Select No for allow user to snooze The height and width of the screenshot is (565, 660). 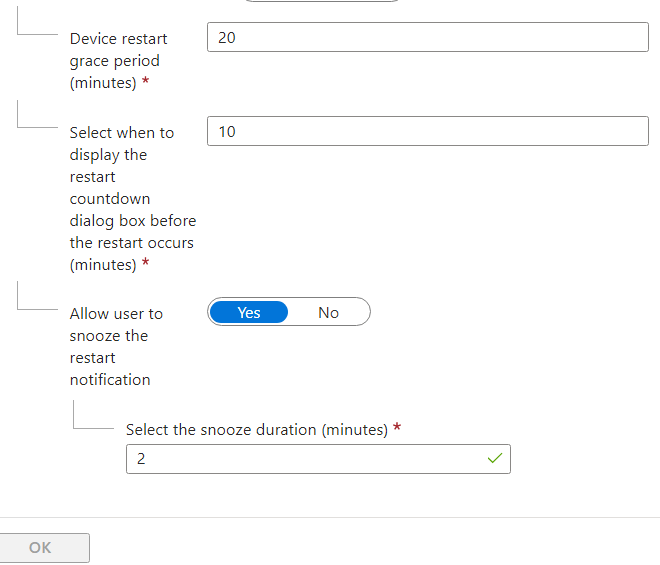(x=328, y=312)
